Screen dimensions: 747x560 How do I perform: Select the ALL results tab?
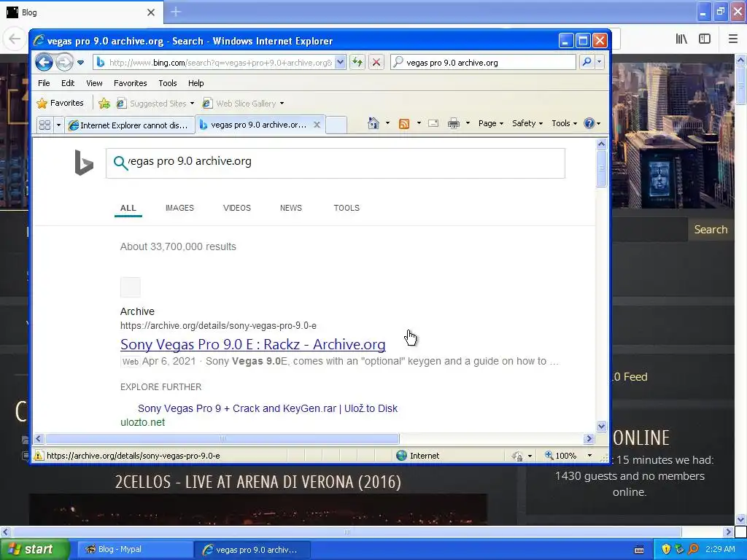click(128, 208)
